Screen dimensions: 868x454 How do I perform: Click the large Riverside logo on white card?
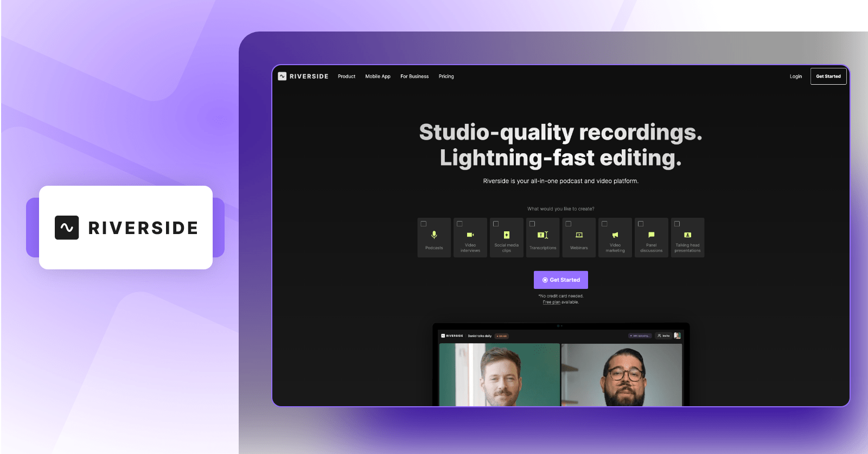(x=126, y=228)
